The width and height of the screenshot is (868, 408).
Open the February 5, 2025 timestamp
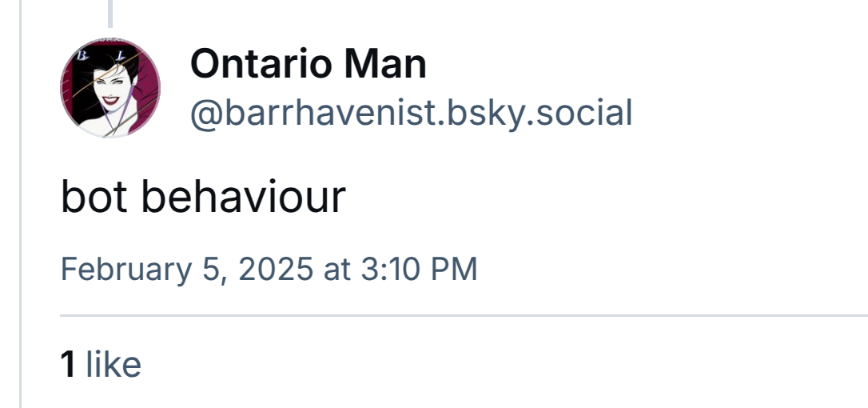(x=269, y=269)
